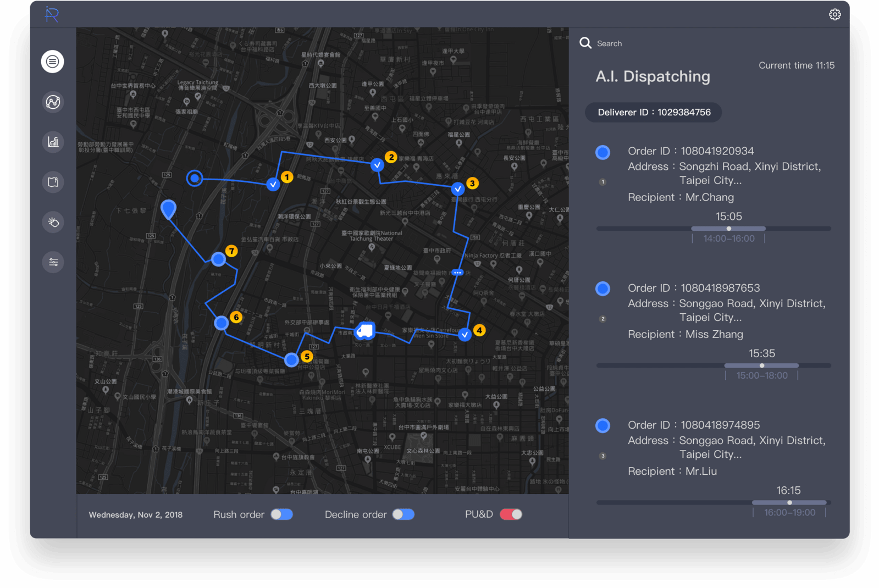This screenshot has width=879, height=588.
Task: Expand the three-dots waypoint on route
Action: (x=457, y=273)
